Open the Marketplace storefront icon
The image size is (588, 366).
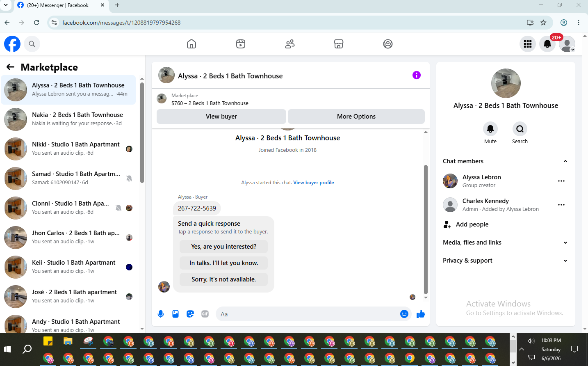tap(339, 44)
